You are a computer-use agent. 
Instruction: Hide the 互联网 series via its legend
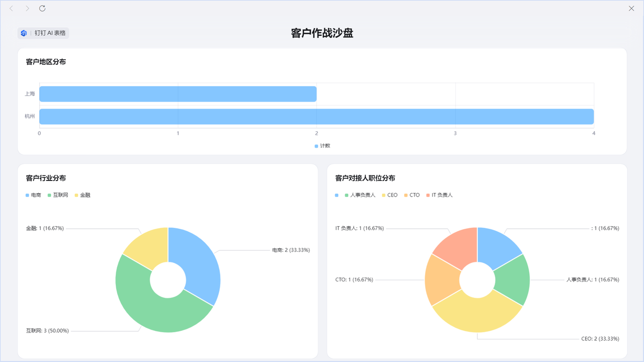58,195
